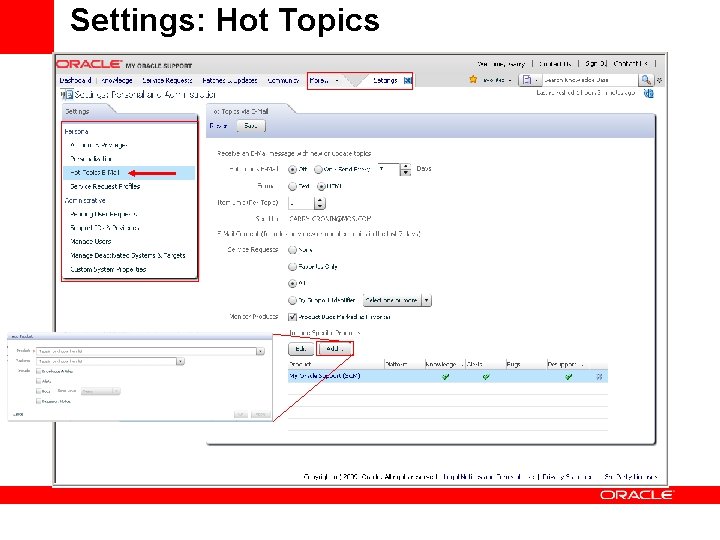Check Alerts in Add Product dialog
The width and height of the screenshot is (720, 540).
click(39, 381)
